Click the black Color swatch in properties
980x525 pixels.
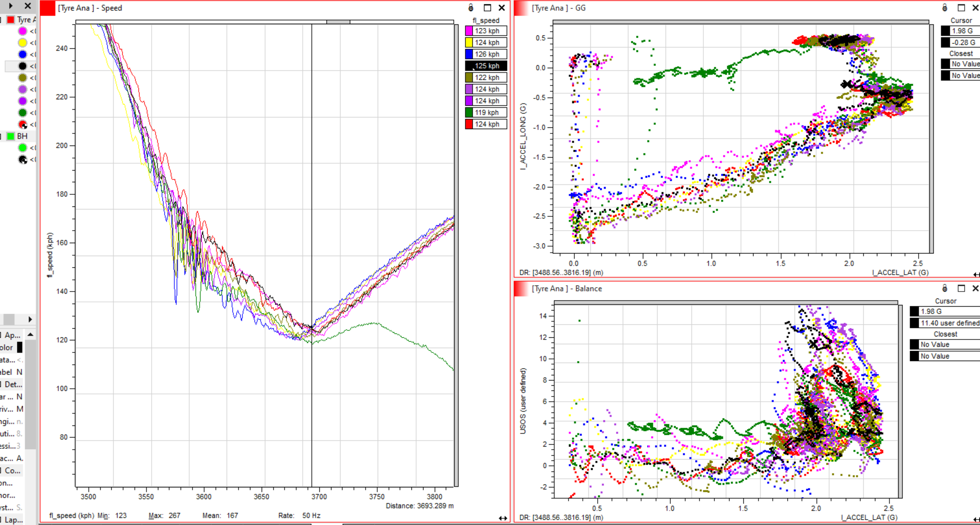[x=20, y=347]
